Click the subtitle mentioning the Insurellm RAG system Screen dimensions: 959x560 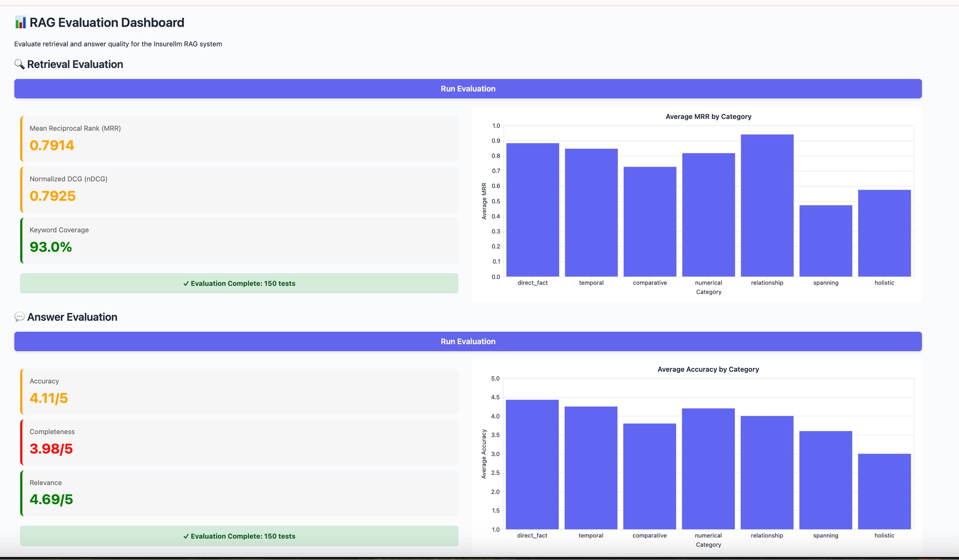(118, 44)
